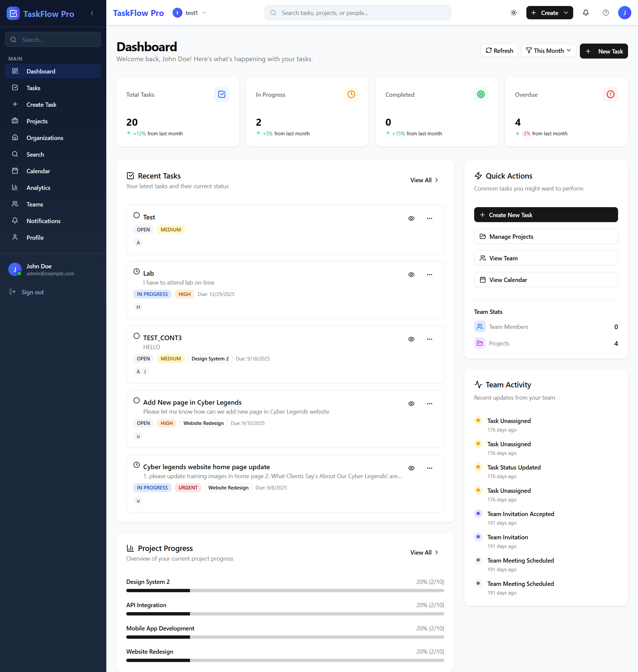Mark the TEST_CONT3 task circle complete
638x672 pixels.
(136, 336)
